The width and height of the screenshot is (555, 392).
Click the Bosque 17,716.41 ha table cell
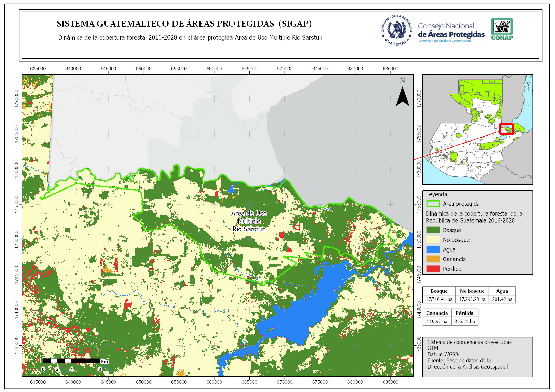[439, 299]
